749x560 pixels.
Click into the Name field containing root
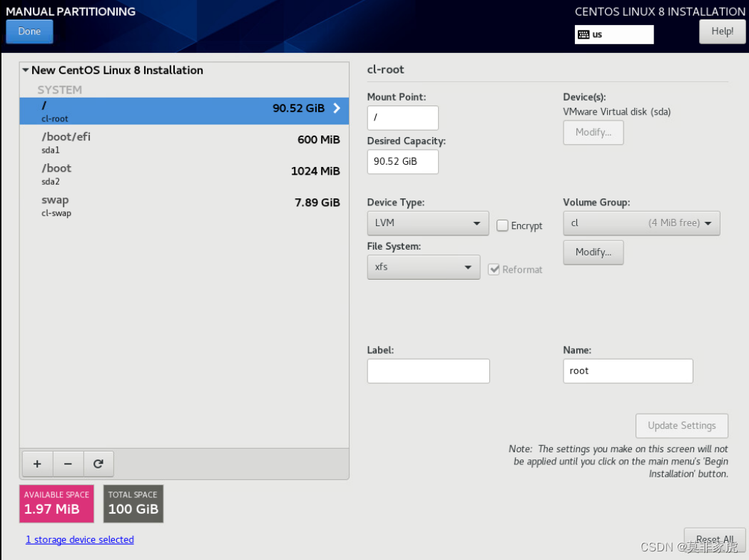(x=628, y=371)
